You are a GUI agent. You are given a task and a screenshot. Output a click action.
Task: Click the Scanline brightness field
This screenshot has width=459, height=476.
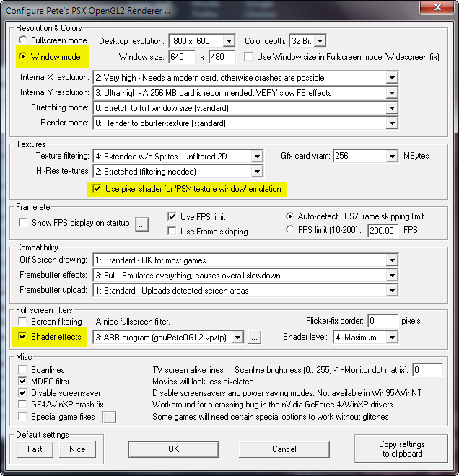(x=427, y=370)
